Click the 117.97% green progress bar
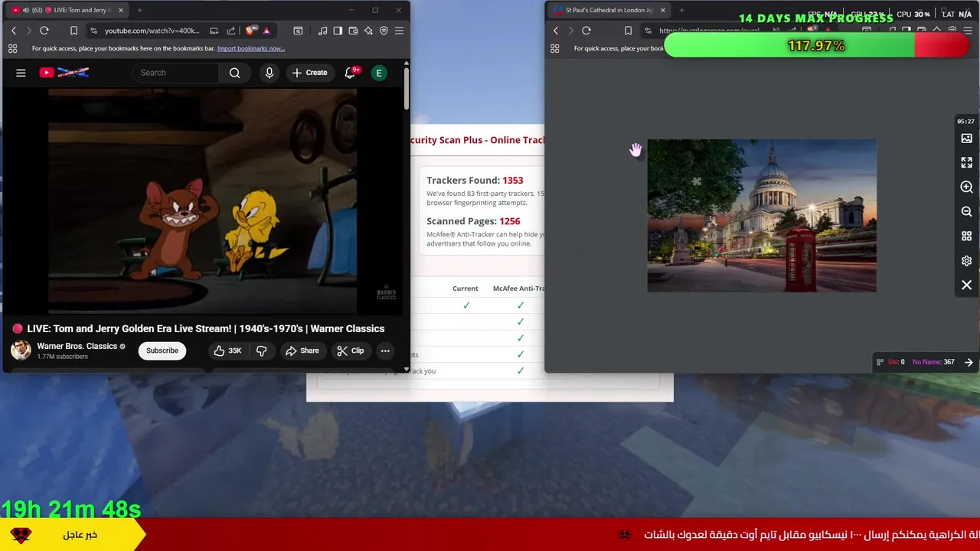 [x=816, y=46]
